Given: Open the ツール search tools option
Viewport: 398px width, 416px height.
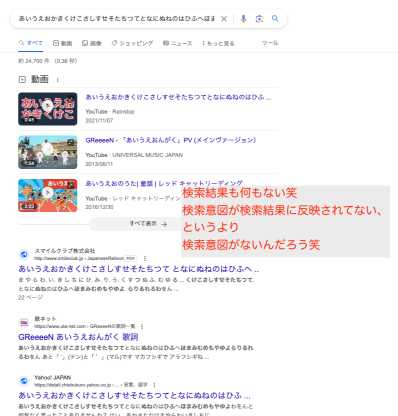Looking at the screenshot, I should [x=270, y=43].
